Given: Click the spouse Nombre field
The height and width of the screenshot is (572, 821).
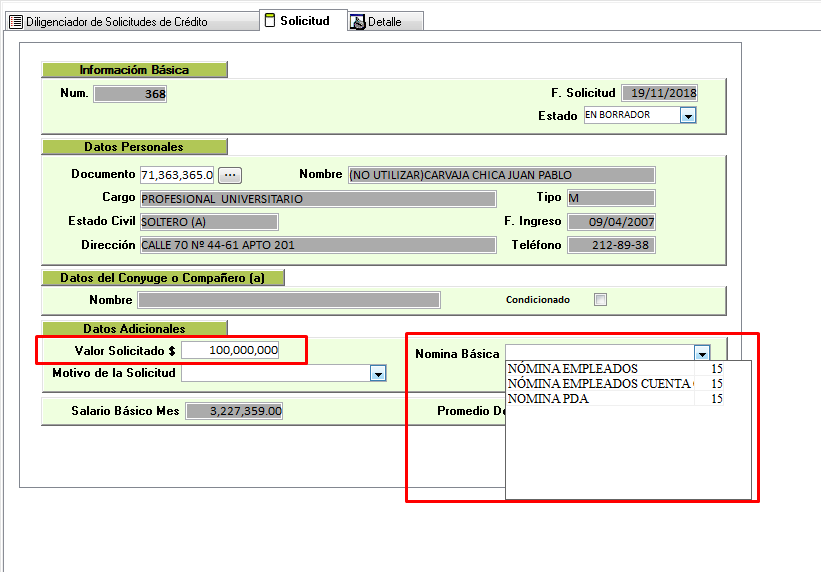Looking at the screenshot, I should (289, 300).
